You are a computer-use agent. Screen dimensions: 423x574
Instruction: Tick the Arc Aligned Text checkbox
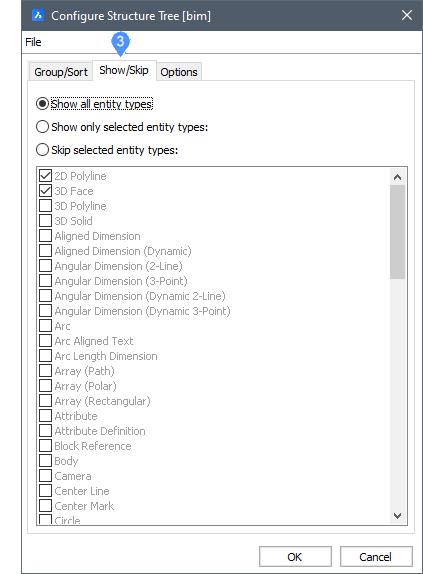point(45,341)
